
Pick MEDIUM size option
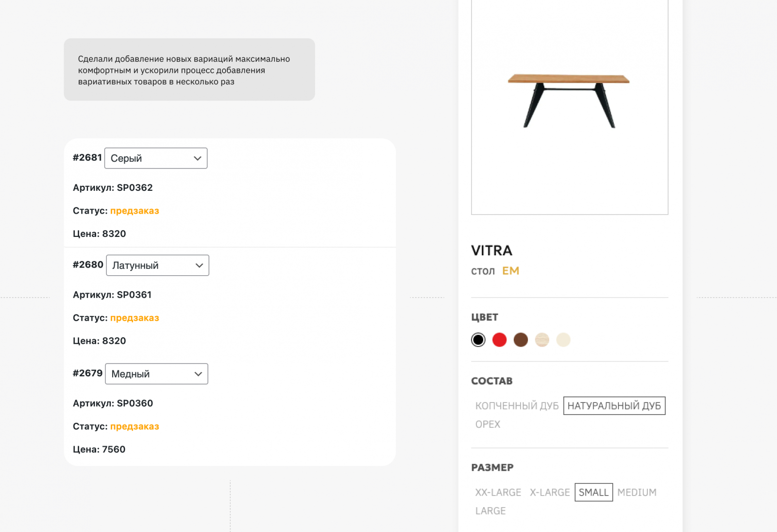(637, 492)
